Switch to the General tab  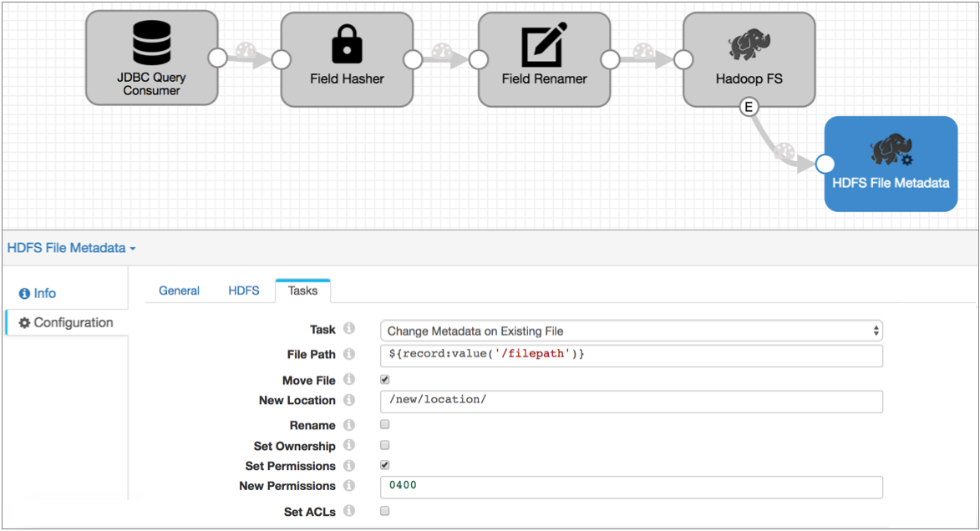[x=179, y=291]
